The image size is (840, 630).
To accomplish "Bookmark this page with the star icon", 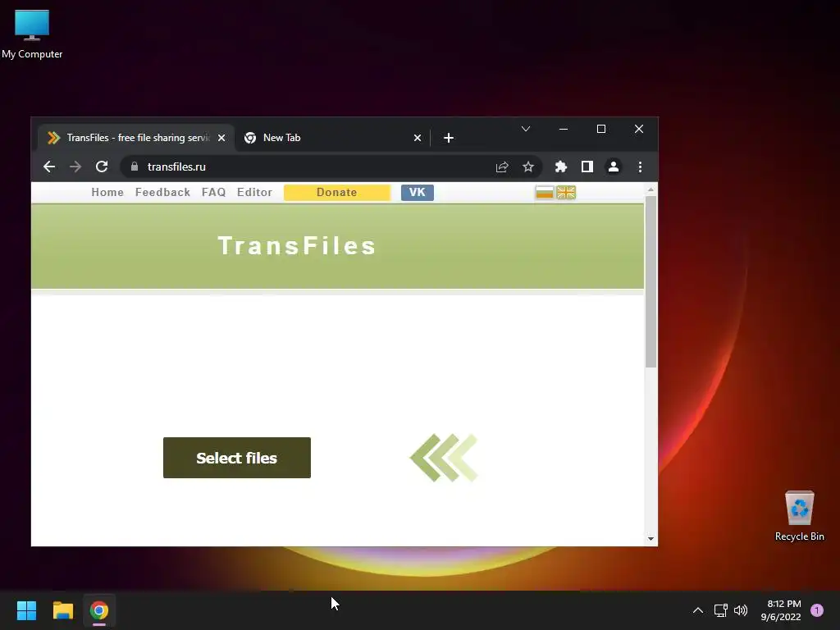I will [528, 167].
